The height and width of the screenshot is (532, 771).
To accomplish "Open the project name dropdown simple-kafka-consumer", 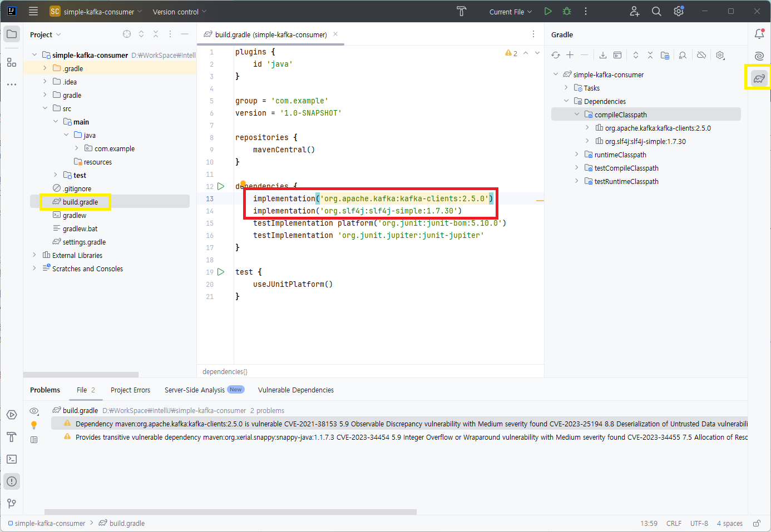I will 96,11.
